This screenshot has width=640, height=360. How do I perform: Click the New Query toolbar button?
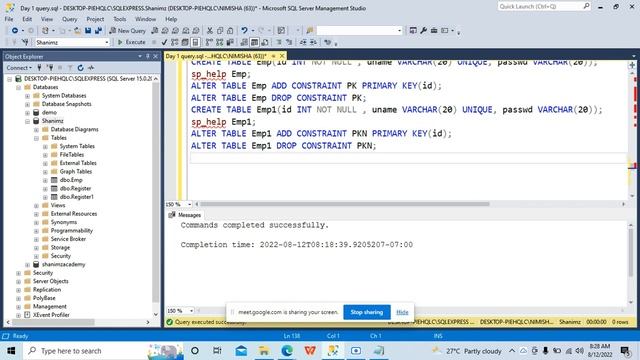tap(127, 31)
